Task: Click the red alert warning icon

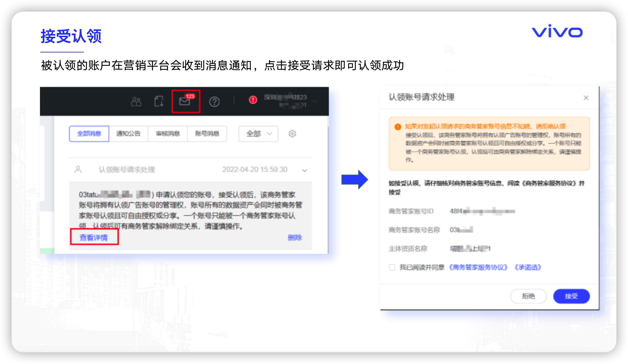Action: (x=253, y=100)
